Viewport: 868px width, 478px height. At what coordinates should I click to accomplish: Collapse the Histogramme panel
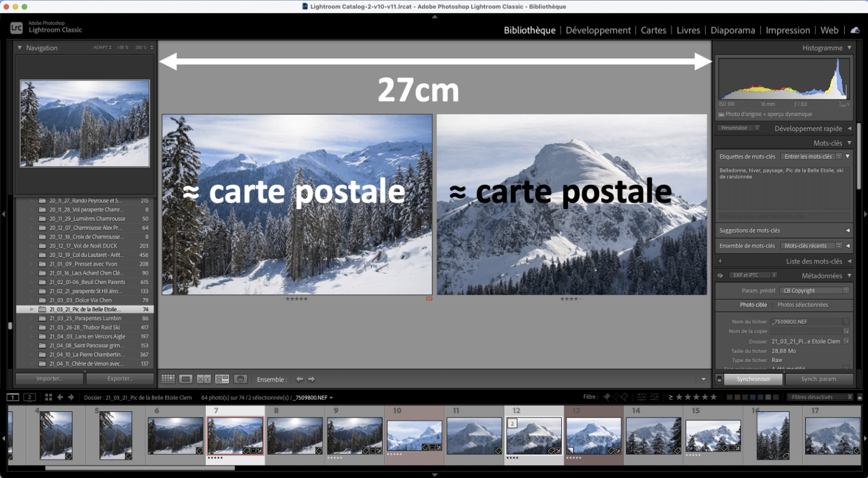(x=849, y=48)
